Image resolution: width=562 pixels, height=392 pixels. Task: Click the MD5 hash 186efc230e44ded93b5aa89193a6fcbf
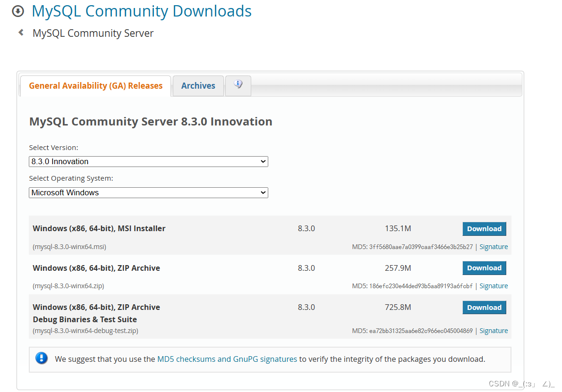pyautogui.click(x=421, y=286)
